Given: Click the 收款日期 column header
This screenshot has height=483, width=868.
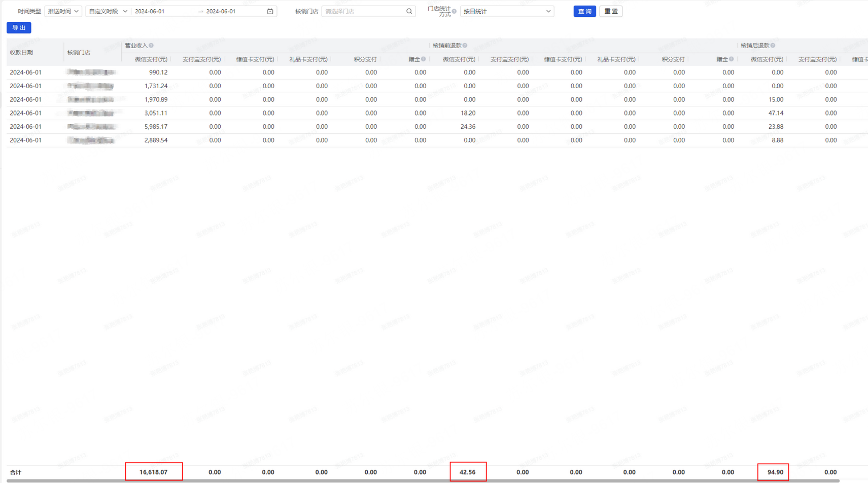Looking at the screenshot, I should [x=21, y=52].
